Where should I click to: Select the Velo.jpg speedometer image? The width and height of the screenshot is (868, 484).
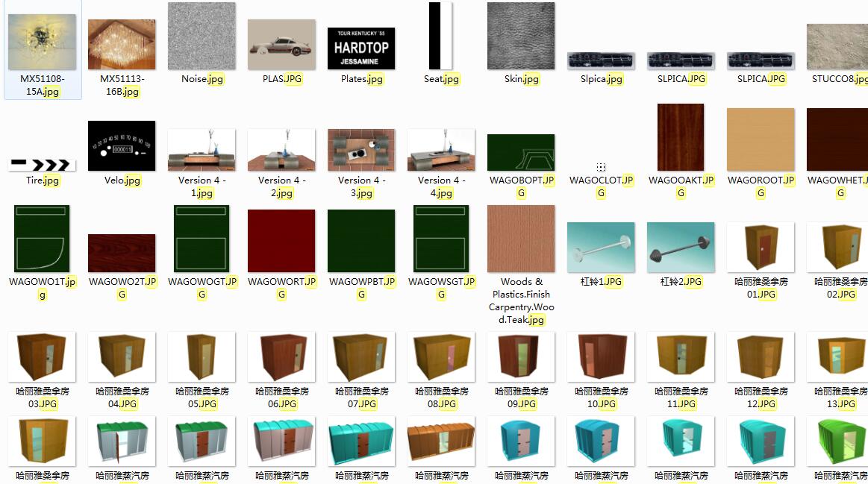[x=122, y=146]
